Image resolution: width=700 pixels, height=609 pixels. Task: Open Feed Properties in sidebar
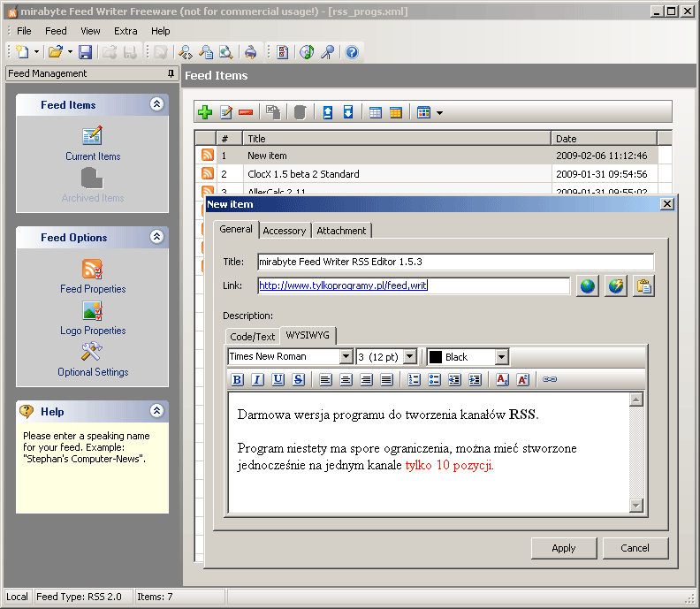pyautogui.click(x=93, y=277)
